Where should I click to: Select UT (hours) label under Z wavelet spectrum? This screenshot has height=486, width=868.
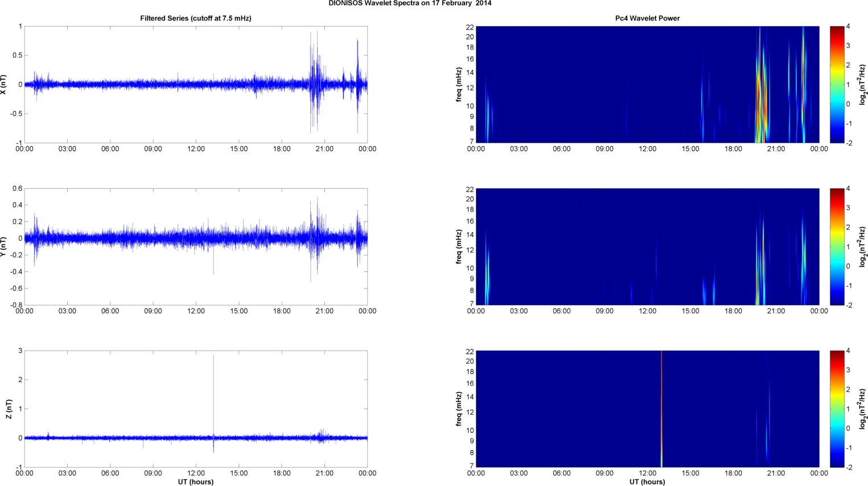point(647,482)
